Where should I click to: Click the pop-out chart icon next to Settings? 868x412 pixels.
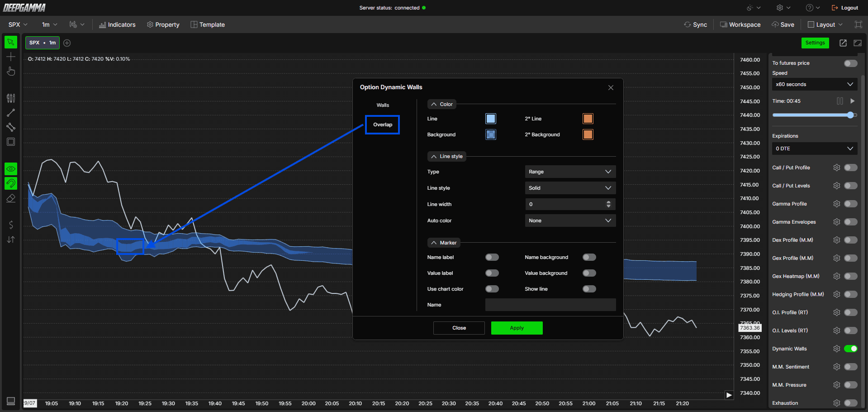coord(843,43)
